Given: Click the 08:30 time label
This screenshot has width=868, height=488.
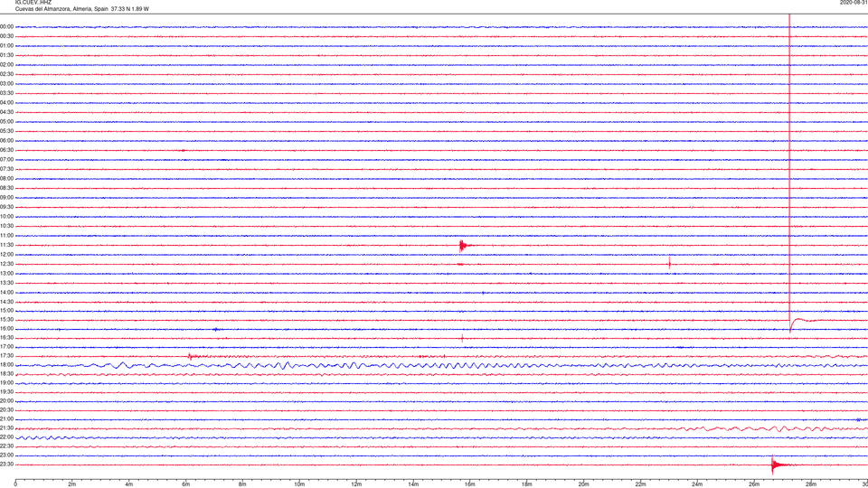Looking at the screenshot, I should coord(6,188).
